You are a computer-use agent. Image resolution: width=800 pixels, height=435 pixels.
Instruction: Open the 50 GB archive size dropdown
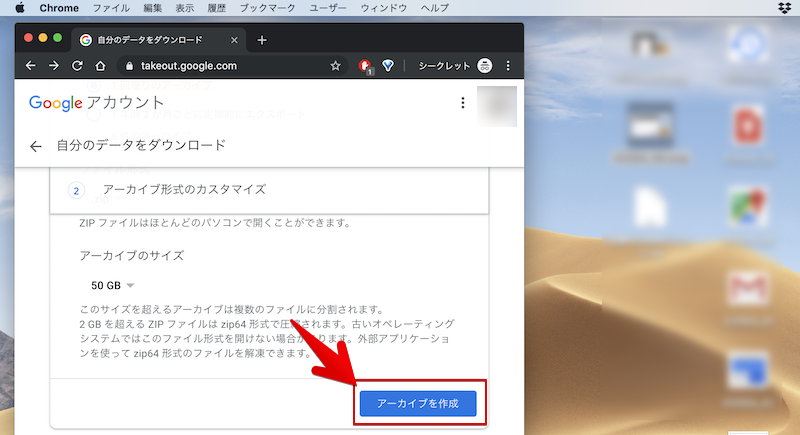[x=112, y=285]
